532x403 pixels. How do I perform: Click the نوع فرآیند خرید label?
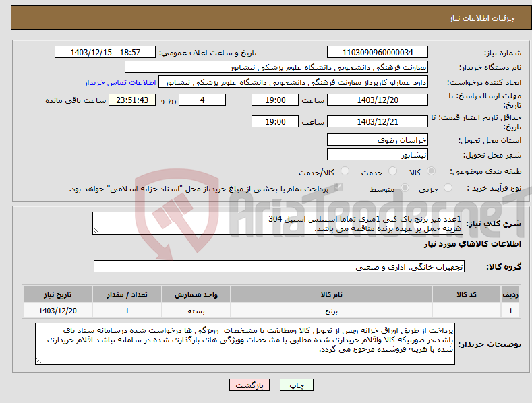pyautogui.click(x=494, y=188)
